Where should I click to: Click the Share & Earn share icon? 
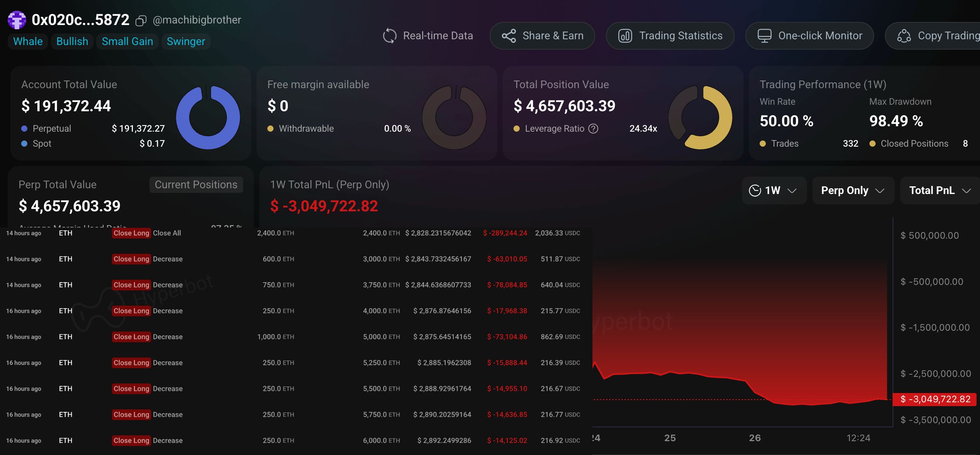[508, 36]
